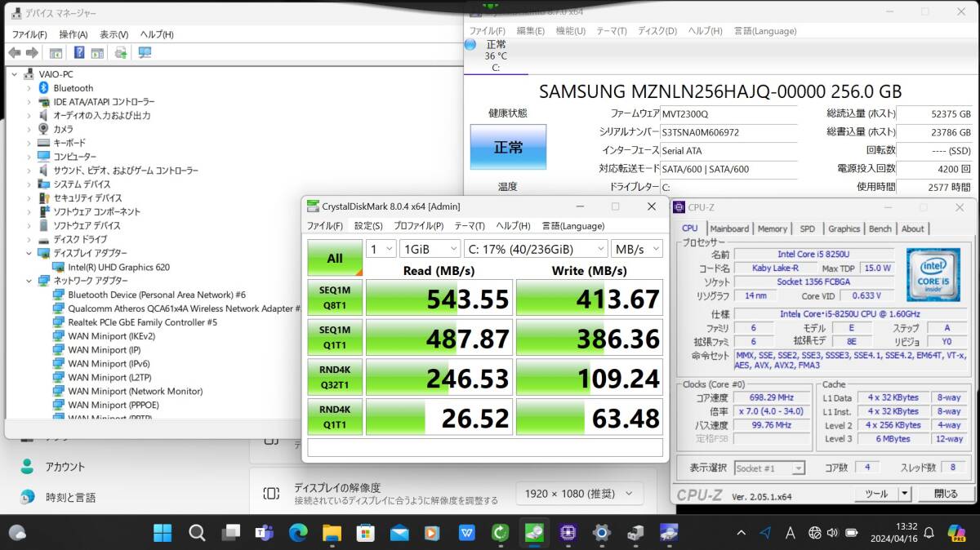Open display resolution 1920 × 1080 dropdown
Viewport: 980px width, 550px height.
579,493
